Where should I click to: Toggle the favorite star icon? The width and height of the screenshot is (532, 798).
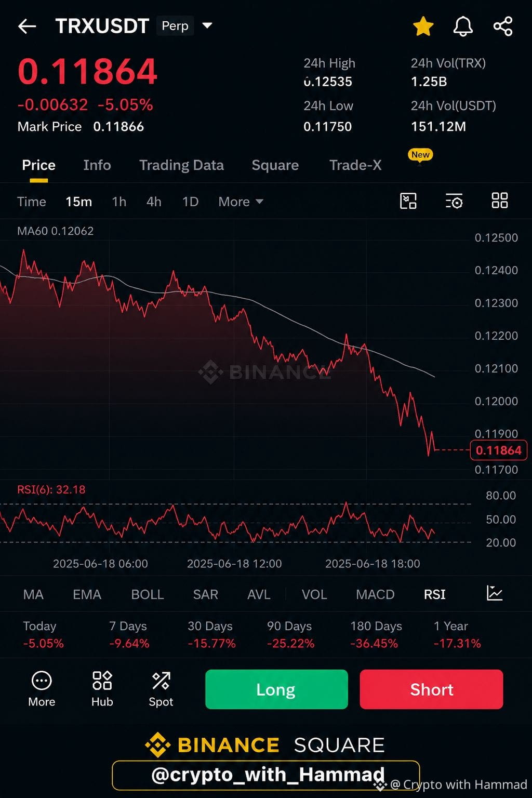click(423, 26)
